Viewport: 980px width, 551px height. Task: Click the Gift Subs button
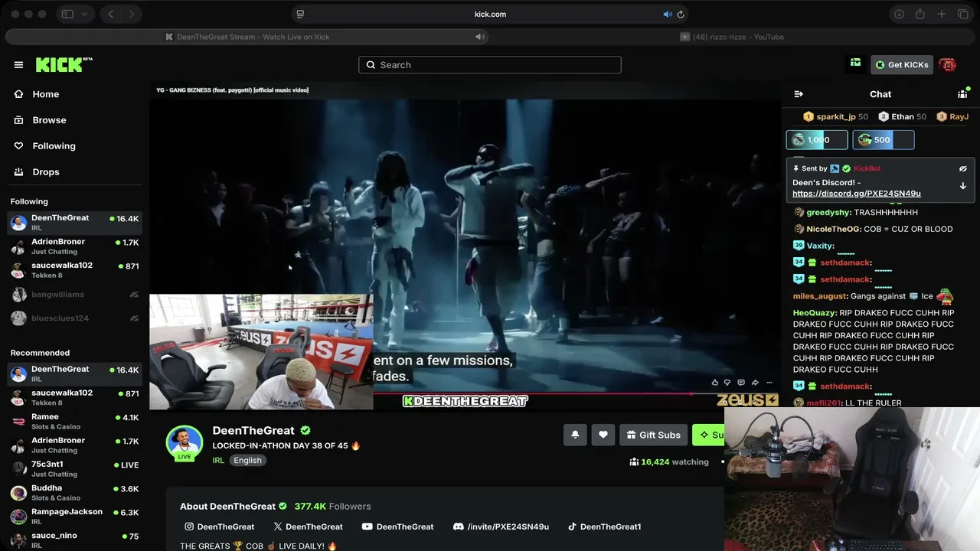tap(653, 435)
